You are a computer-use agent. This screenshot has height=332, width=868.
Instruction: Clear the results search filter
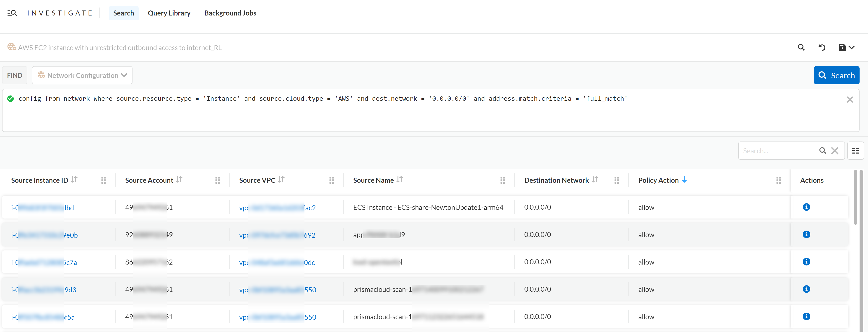835,151
